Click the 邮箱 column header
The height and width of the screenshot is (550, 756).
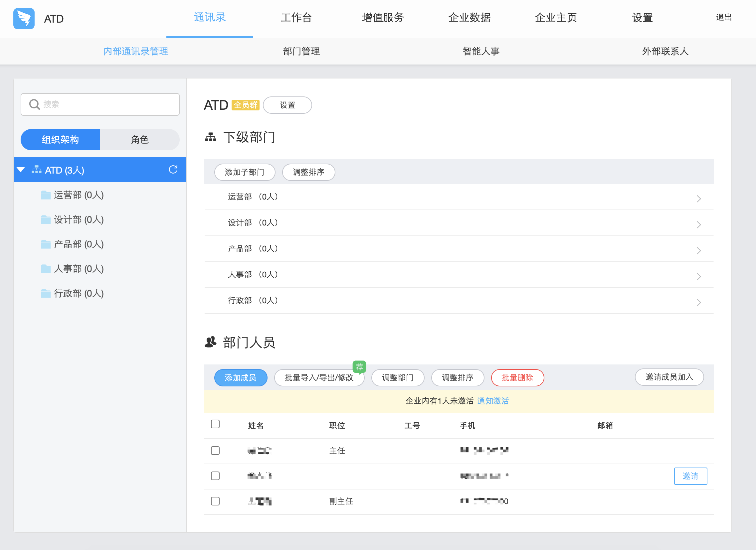pyautogui.click(x=605, y=425)
